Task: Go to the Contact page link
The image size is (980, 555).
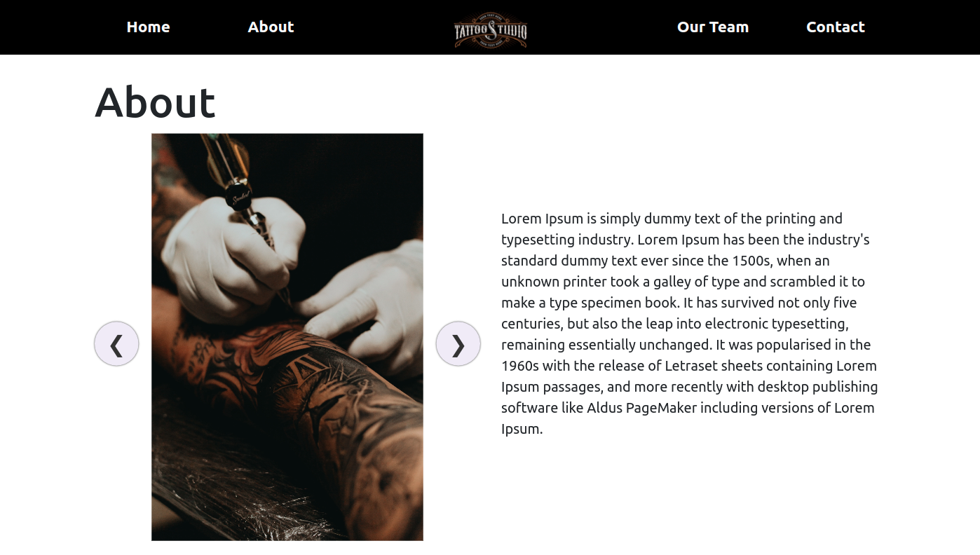Action: point(836,27)
